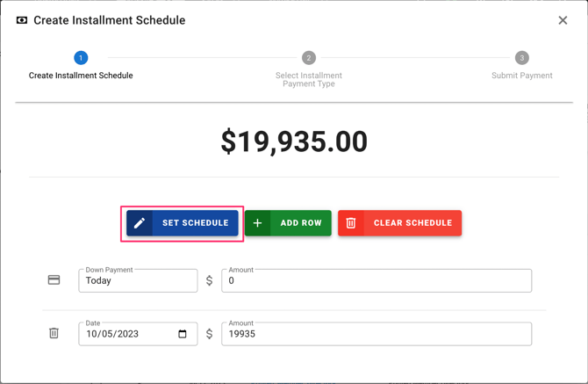Click the red Clear Schedule button
Screen dimensions: 588x384
click(x=399, y=223)
